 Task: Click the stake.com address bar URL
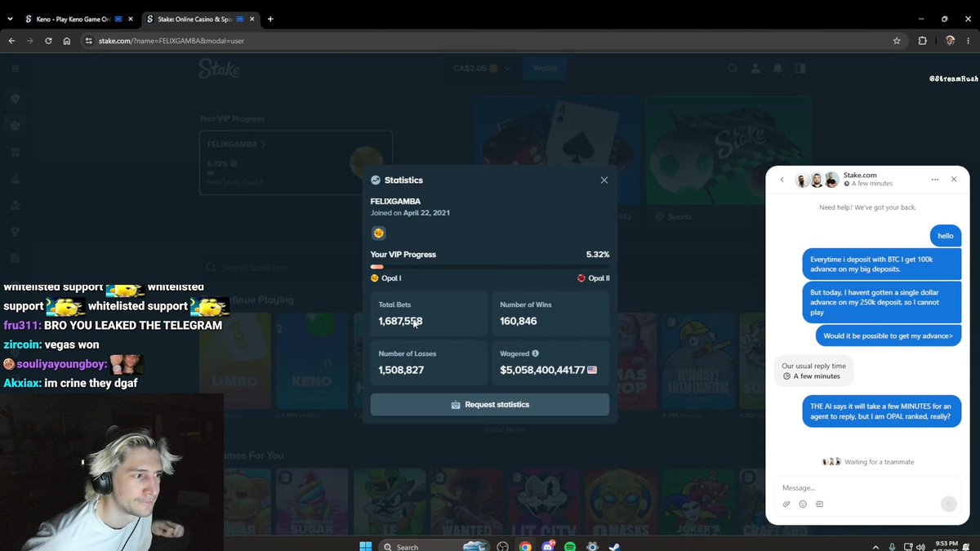coord(171,41)
